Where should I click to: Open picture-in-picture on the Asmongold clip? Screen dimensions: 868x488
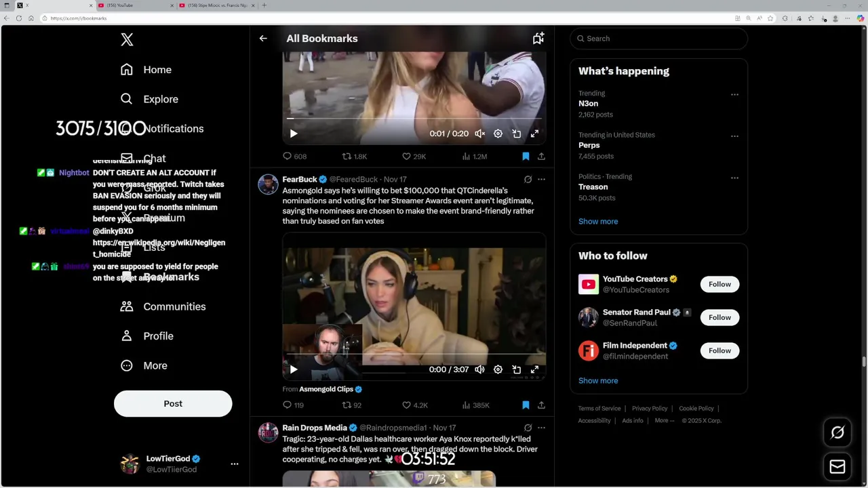click(516, 370)
